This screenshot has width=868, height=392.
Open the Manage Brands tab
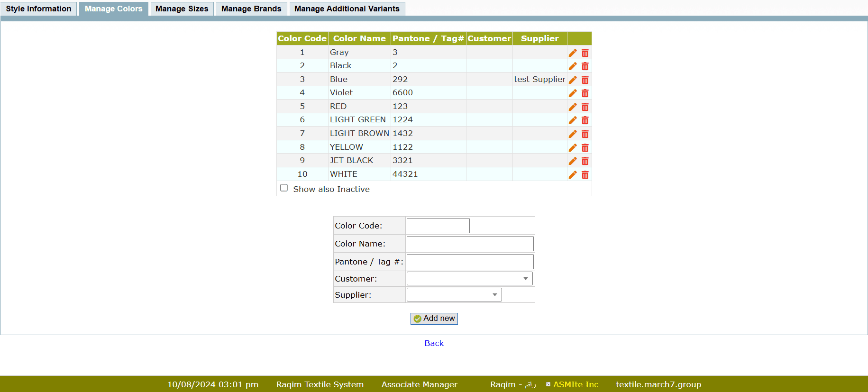coord(251,9)
